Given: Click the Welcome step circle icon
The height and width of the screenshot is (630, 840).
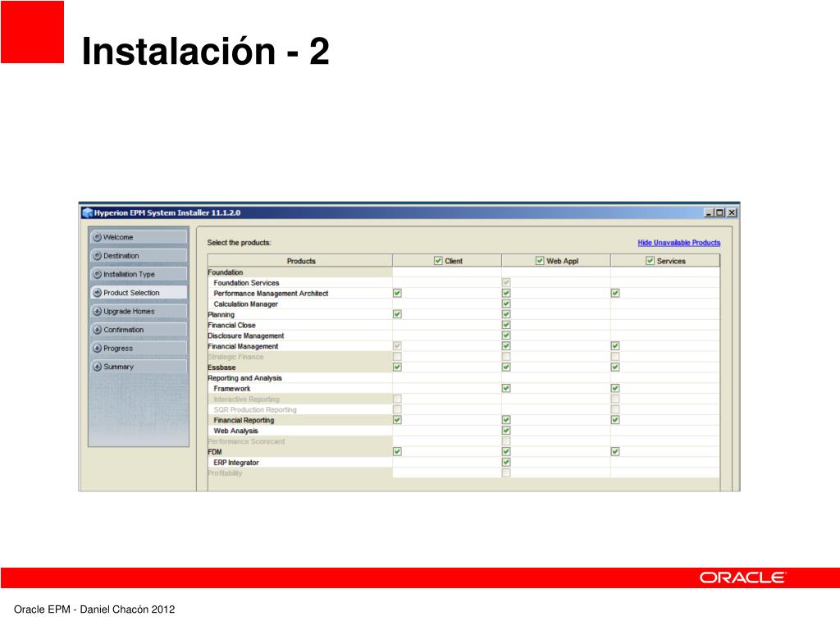Looking at the screenshot, I should coord(97,237).
